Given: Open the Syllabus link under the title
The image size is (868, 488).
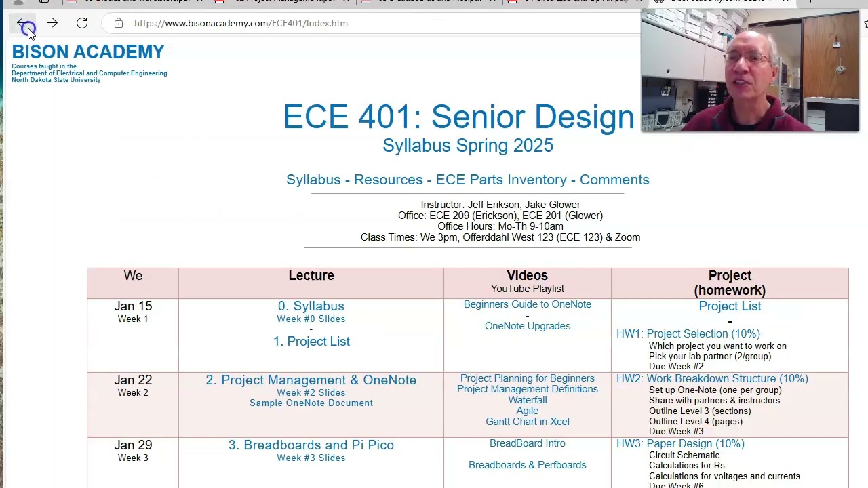Looking at the screenshot, I should point(313,180).
